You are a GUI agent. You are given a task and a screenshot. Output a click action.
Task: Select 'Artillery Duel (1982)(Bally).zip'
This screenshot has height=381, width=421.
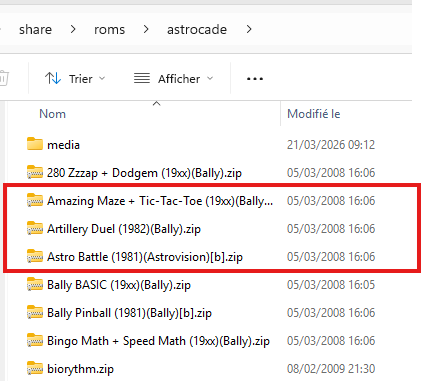tap(124, 229)
